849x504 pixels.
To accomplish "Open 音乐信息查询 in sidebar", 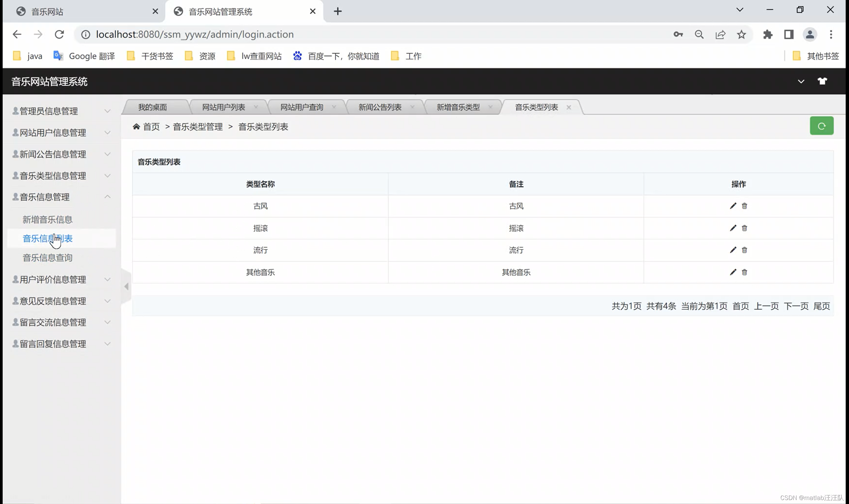I will [x=47, y=258].
